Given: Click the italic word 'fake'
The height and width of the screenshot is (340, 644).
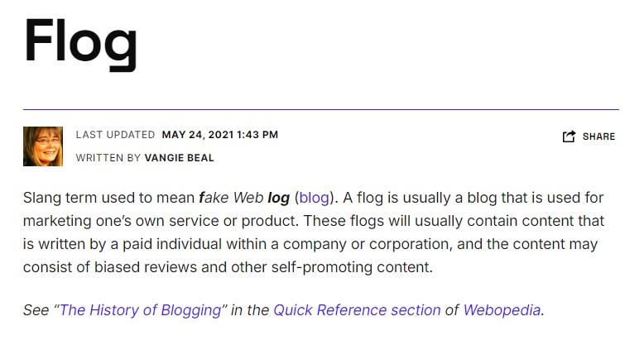Looking at the screenshot, I should tap(214, 198).
